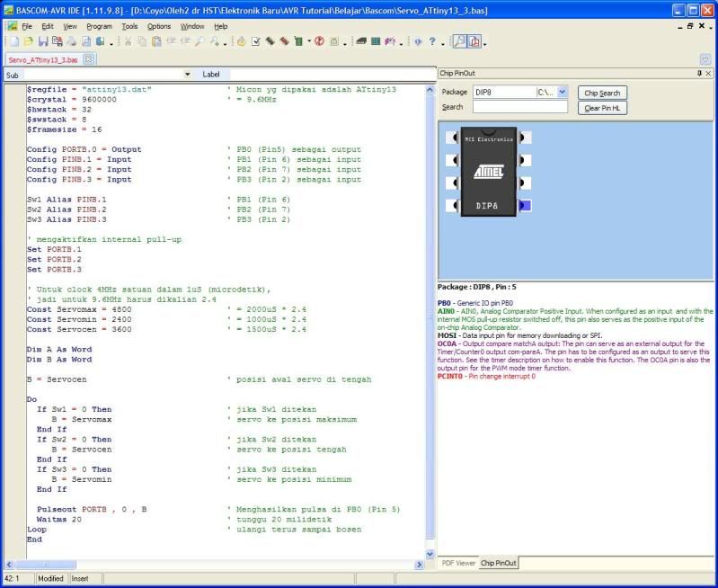Expand the edit toolbar options arrow
Viewport: 718px width, 588px height.
pyautogui.click(x=225, y=43)
